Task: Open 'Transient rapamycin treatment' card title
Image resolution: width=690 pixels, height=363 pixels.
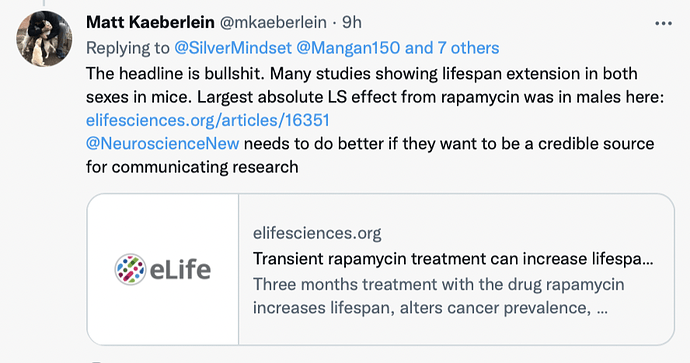Action: click(453, 258)
